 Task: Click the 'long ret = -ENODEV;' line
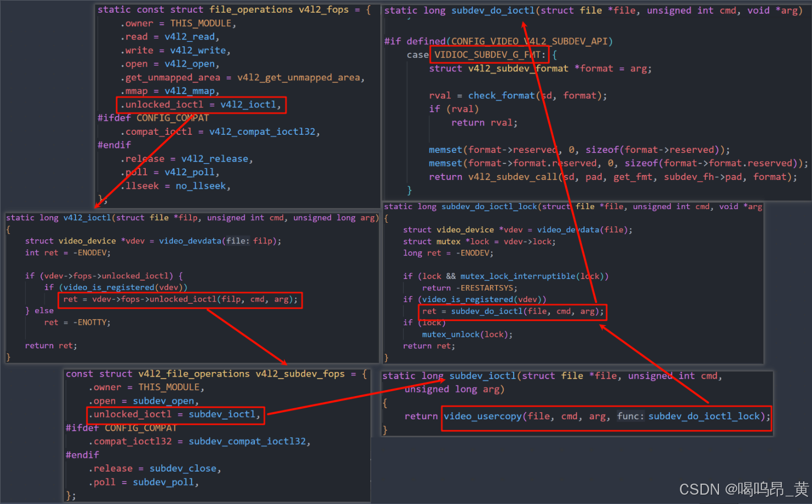tap(448, 253)
